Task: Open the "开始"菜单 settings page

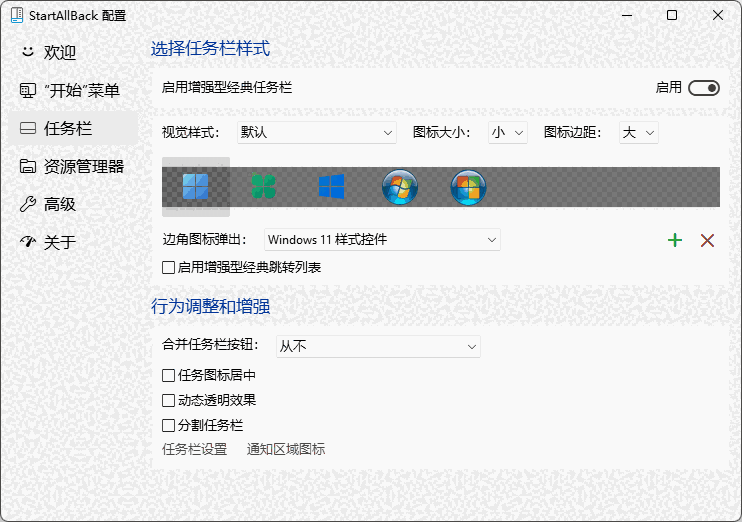Action: (x=73, y=90)
